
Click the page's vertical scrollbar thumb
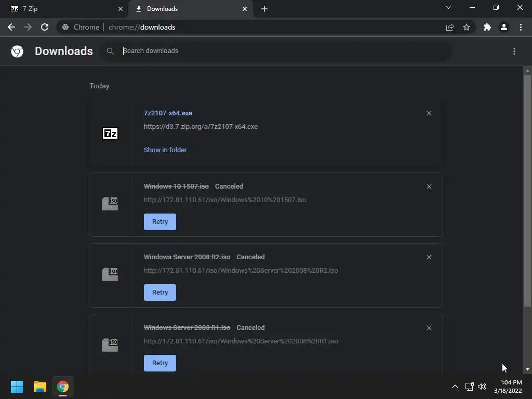pyautogui.click(x=527, y=190)
